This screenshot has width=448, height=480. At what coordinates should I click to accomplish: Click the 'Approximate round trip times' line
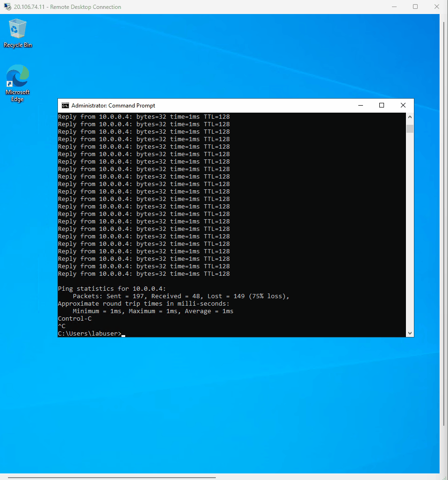tap(143, 304)
